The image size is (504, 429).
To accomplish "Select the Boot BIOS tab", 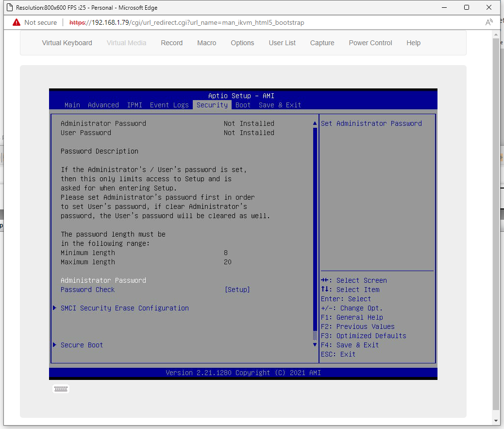I will click(243, 105).
